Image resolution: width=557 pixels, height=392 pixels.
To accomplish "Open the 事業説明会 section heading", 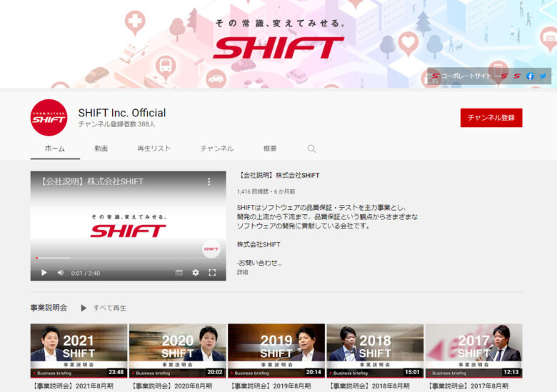I will tap(49, 308).
